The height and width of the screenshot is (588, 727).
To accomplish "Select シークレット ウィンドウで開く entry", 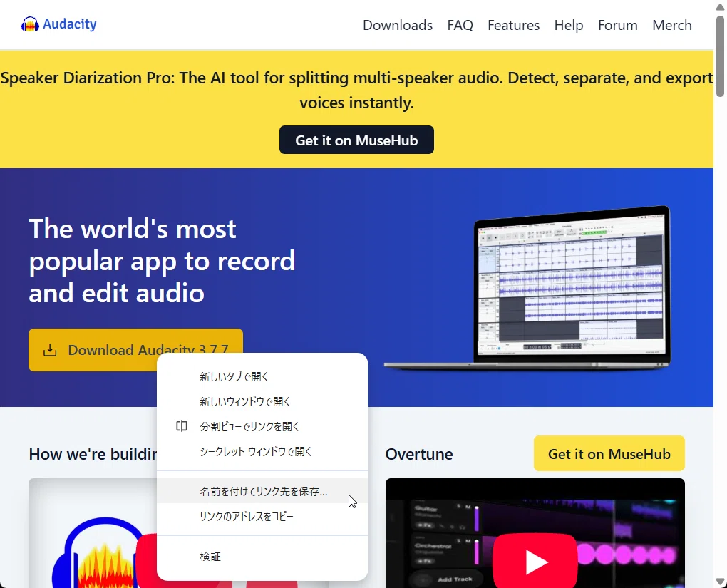I will (262, 451).
